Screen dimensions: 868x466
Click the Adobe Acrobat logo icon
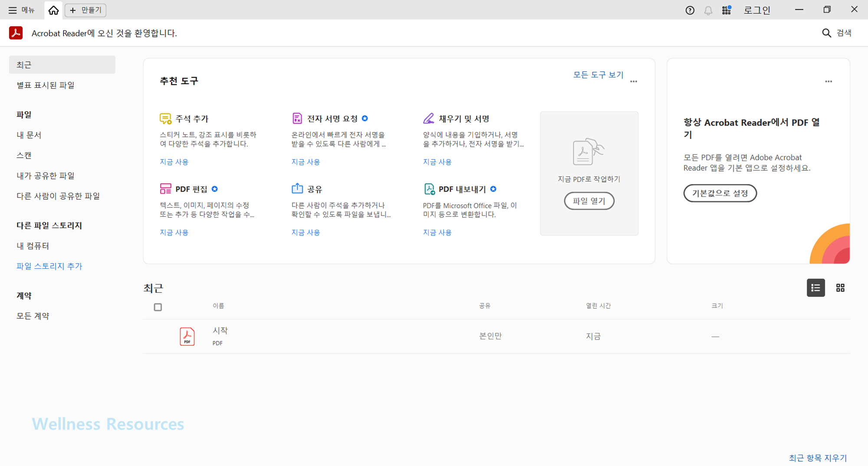tap(16, 33)
